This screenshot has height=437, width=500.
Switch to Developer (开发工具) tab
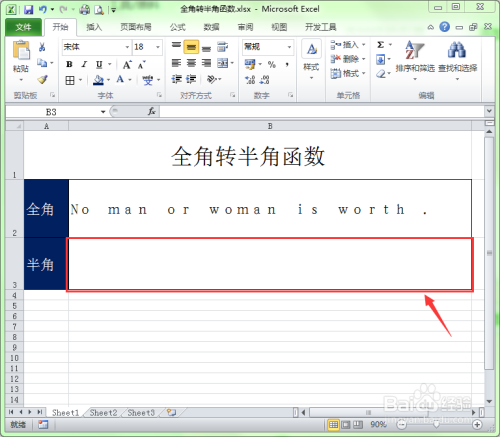[x=321, y=27]
